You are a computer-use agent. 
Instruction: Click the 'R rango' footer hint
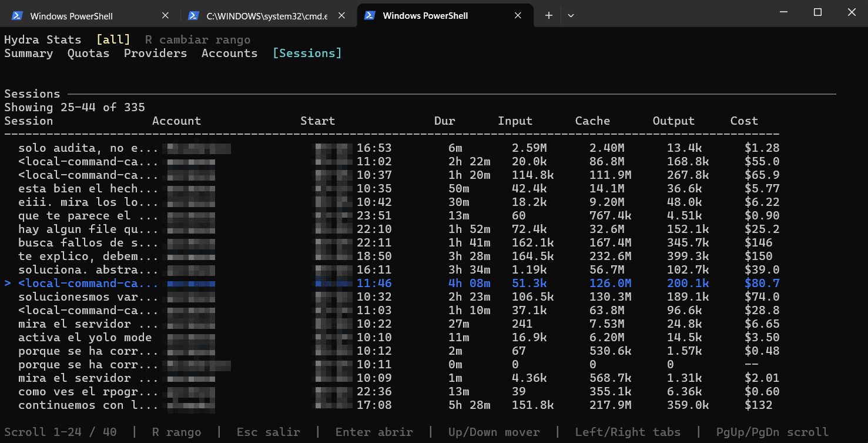(176, 432)
